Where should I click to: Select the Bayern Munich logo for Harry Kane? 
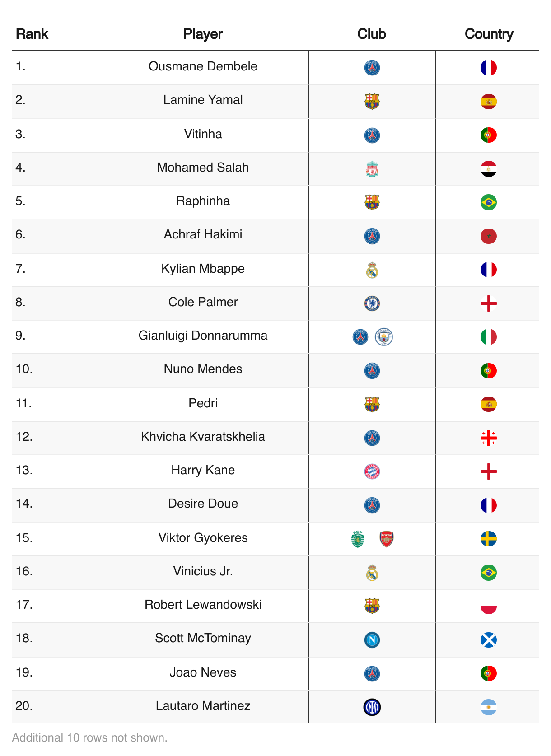tap(372, 471)
